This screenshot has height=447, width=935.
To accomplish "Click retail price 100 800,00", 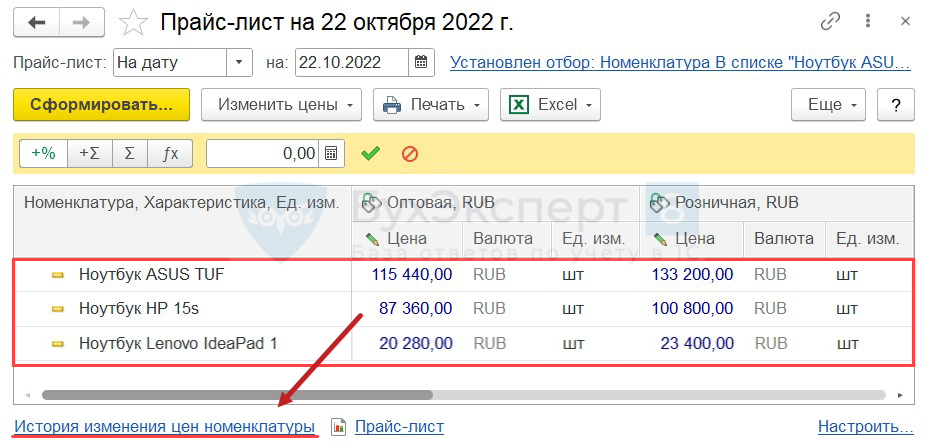I will click(x=693, y=309).
